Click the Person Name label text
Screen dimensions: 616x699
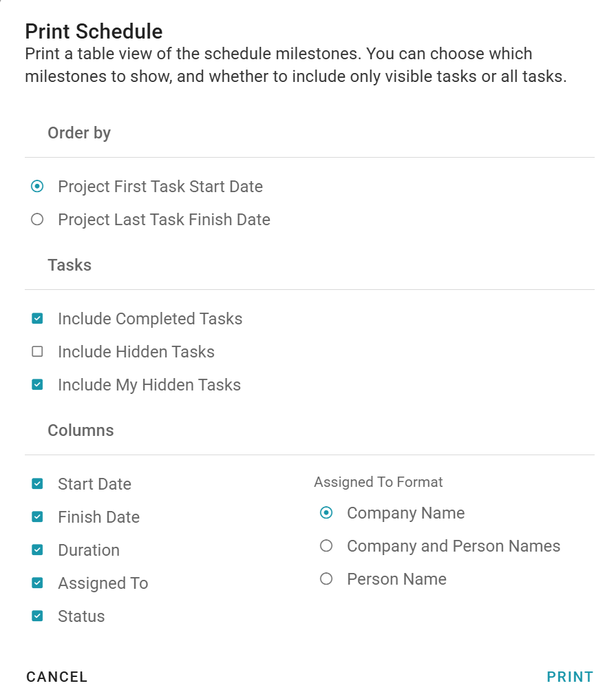pyautogui.click(x=396, y=579)
